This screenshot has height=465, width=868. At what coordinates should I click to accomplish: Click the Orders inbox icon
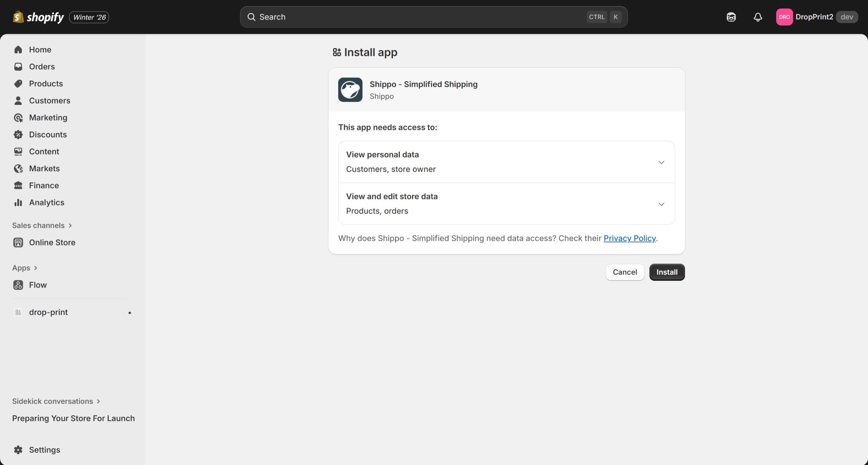point(18,67)
